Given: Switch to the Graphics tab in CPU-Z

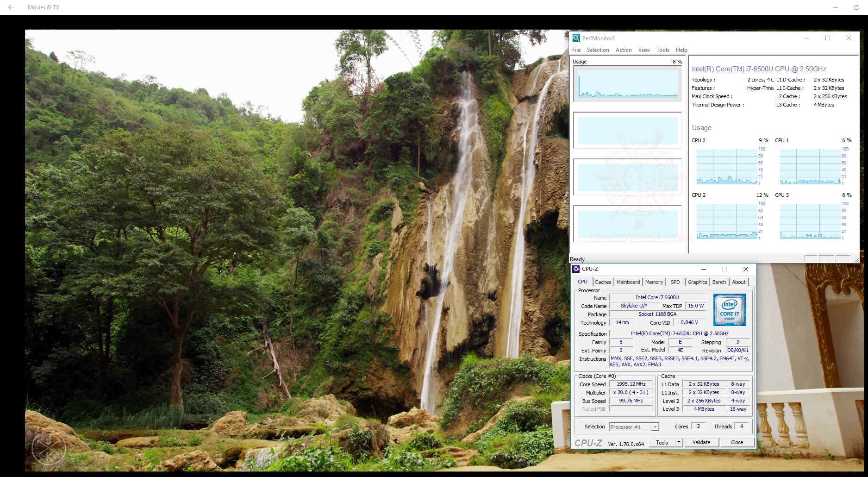Looking at the screenshot, I should [697, 282].
